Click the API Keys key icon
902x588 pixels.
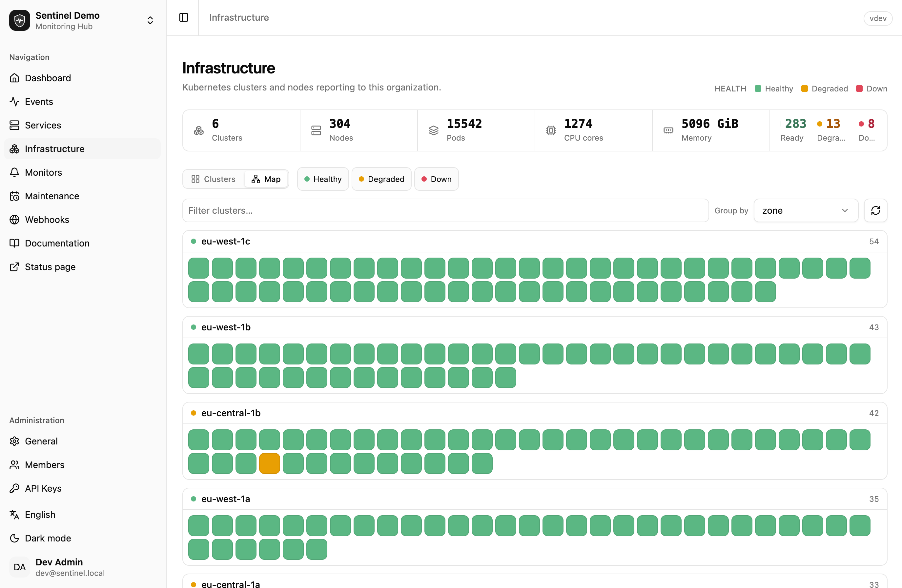(x=14, y=488)
